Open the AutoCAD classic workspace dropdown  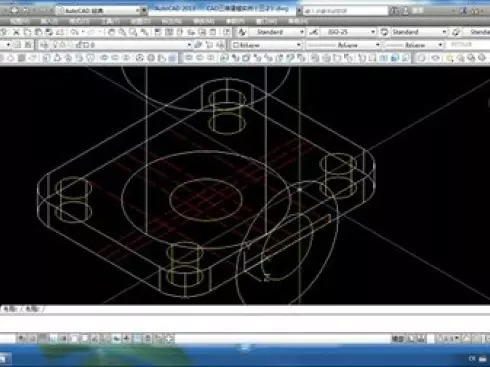tap(99, 11)
